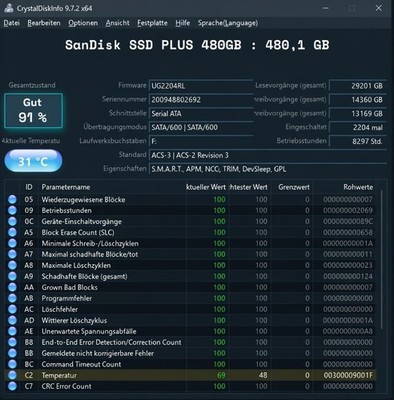Click the status icon for Löschfehler

point(12,309)
